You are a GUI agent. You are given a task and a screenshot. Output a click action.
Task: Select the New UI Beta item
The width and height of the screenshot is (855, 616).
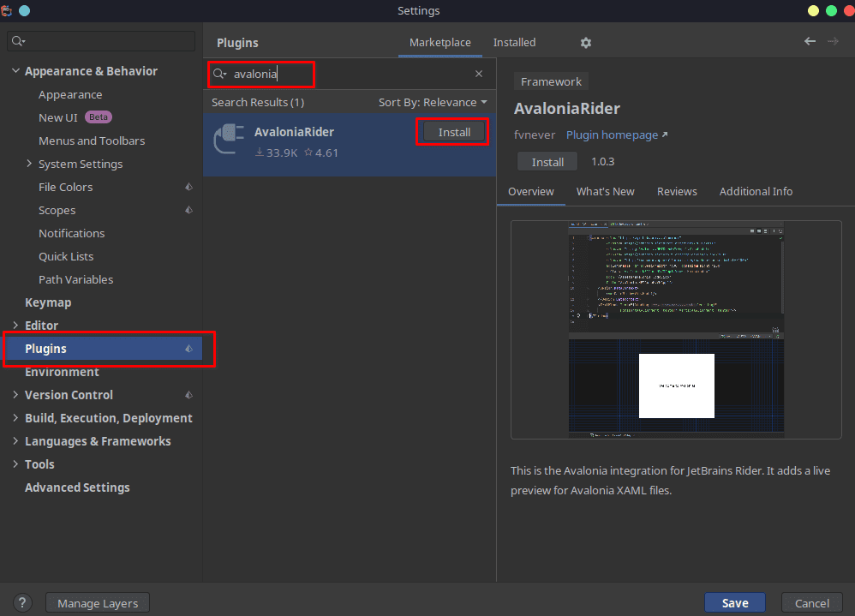tap(75, 117)
